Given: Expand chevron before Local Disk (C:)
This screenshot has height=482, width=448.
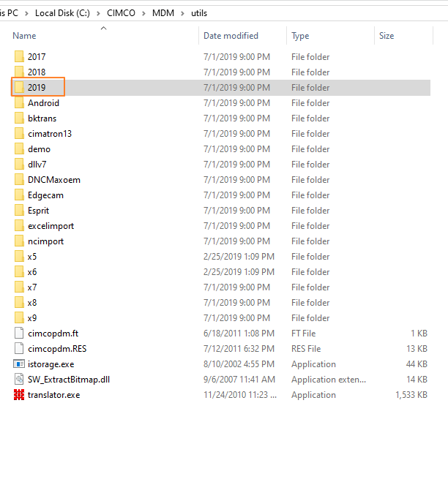Looking at the screenshot, I should coord(26,13).
